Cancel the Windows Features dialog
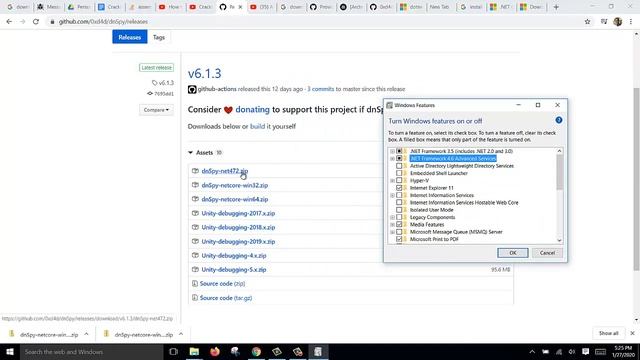Screen dimensions: 640x360 point(547,253)
